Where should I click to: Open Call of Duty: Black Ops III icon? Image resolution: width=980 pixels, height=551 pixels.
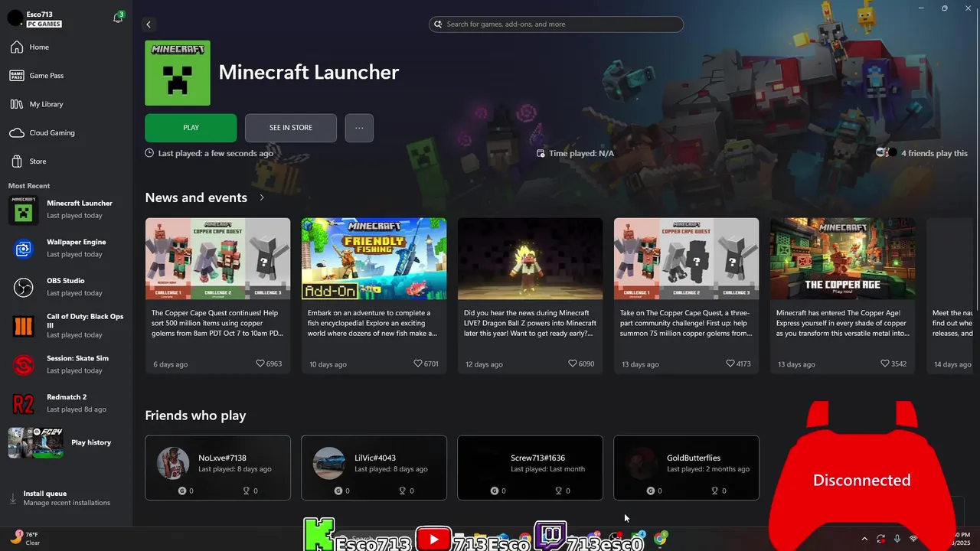(23, 326)
